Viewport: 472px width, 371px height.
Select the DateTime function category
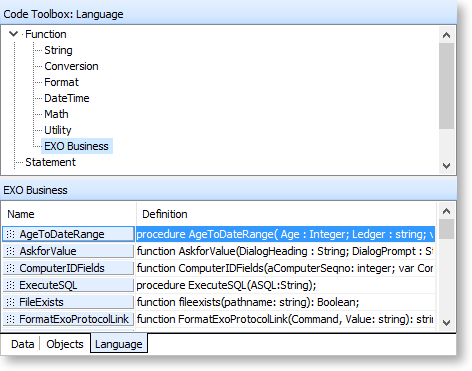click(x=67, y=98)
